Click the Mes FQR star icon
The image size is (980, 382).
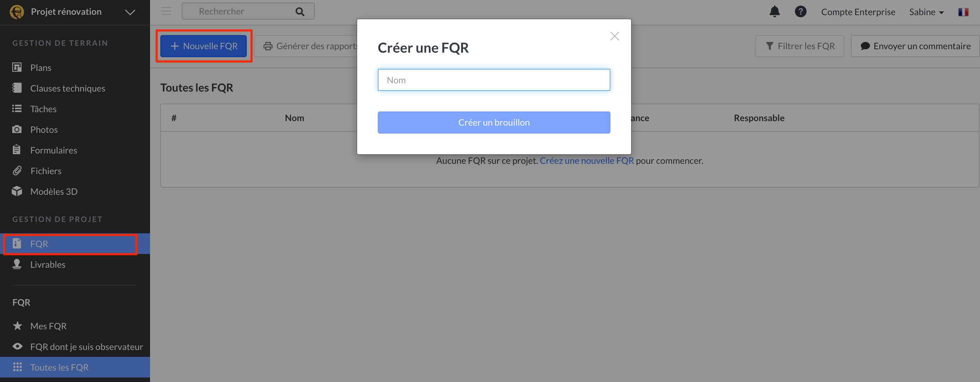17,326
